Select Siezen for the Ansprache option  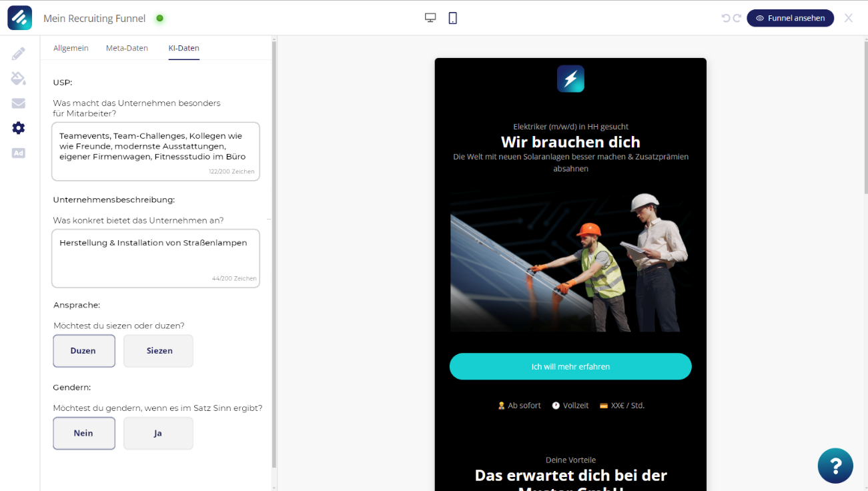coord(158,350)
